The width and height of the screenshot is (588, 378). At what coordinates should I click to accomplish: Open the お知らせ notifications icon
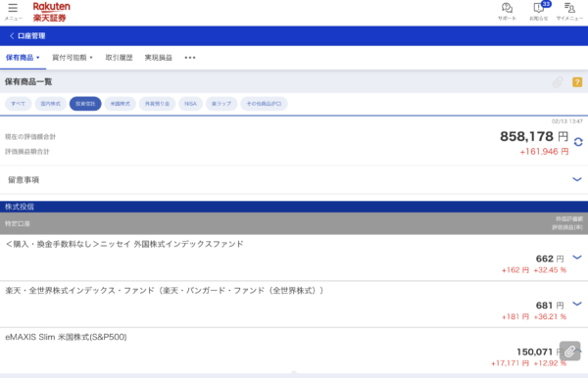pyautogui.click(x=539, y=11)
